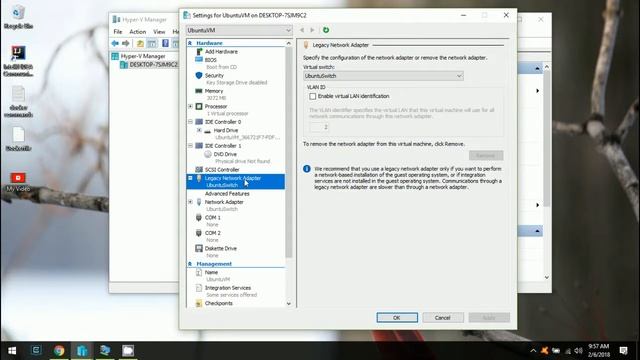Select the Network Adapter item

click(224, 202)
